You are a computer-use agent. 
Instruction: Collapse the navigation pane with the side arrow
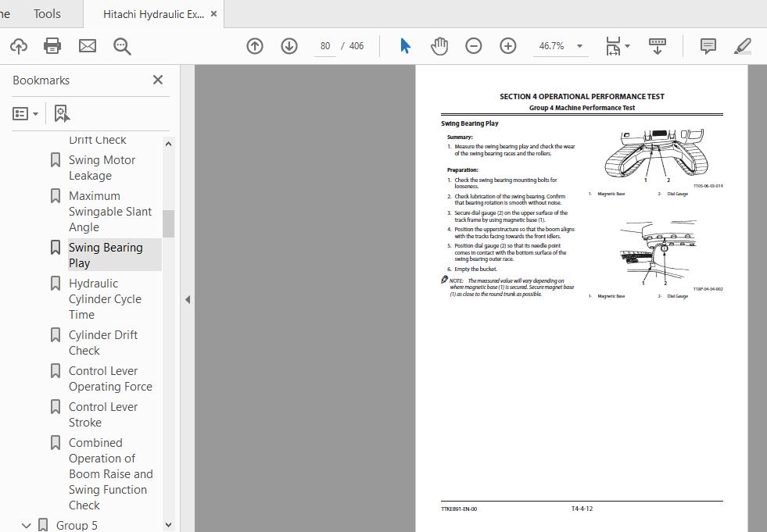pyautogui.click(x=188, y=299)
